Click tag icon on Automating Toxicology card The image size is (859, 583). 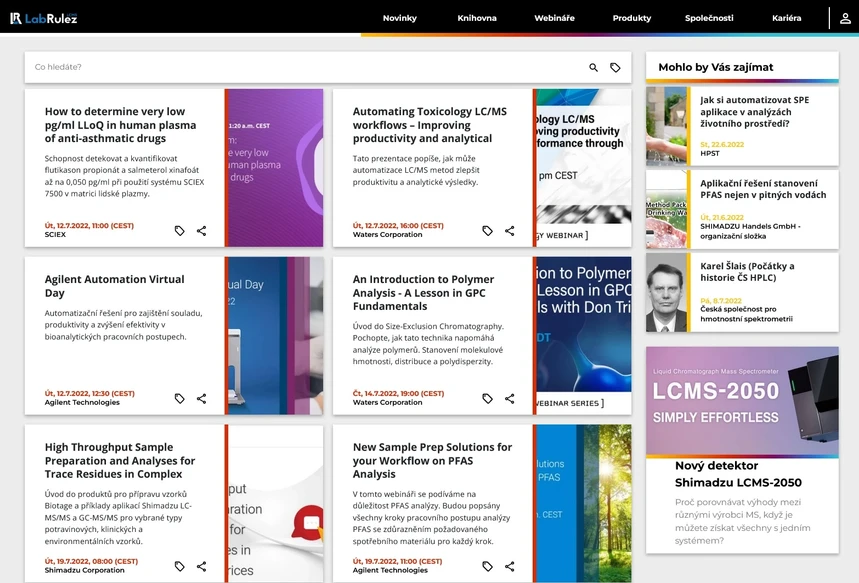488,231
